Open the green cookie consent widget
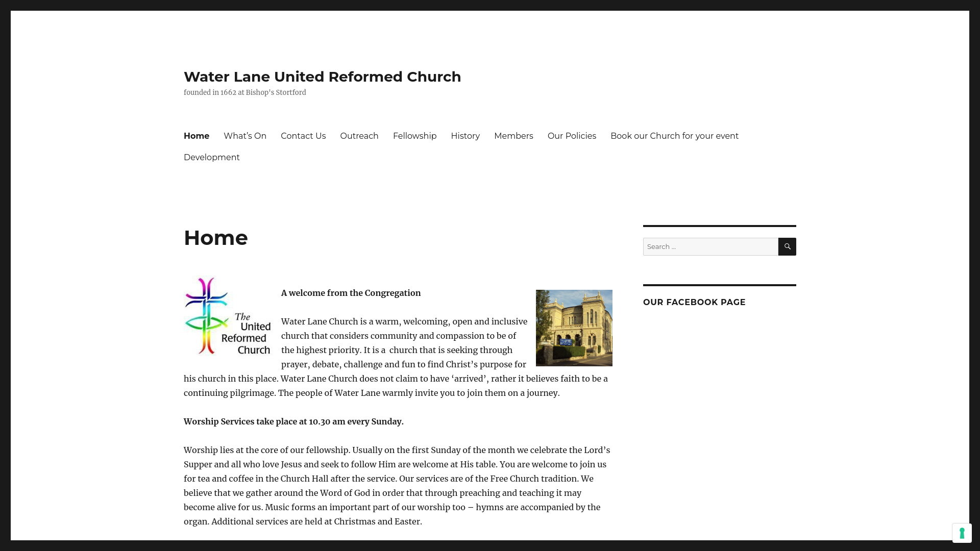The width and height of the screenshot is (980, 551). [962, 533]
